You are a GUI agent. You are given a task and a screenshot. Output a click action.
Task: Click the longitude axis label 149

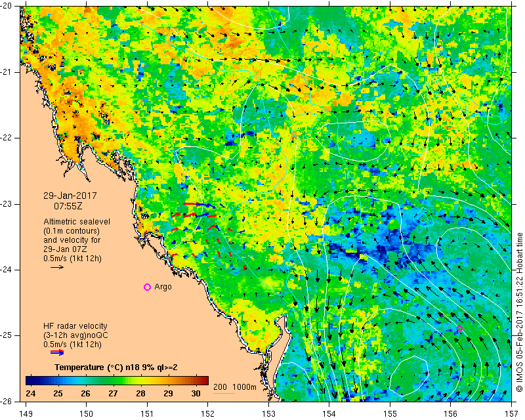[x=26, y=414]
